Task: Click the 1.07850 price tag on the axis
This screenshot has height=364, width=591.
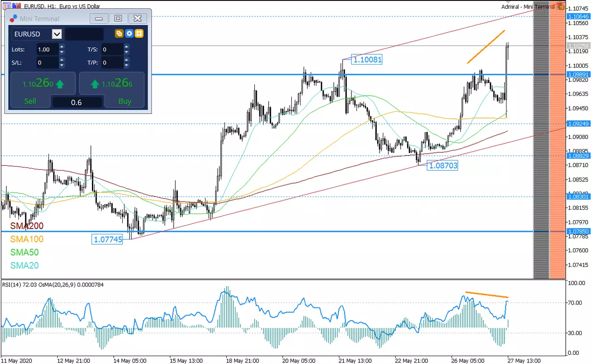Action: point(579,231)
